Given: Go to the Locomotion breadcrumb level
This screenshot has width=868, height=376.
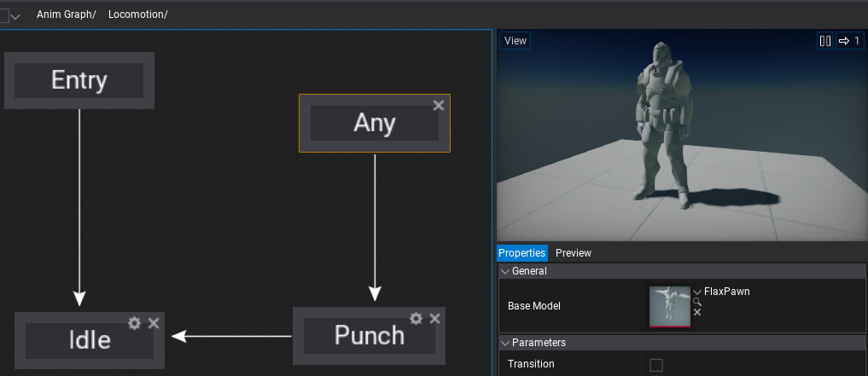Looking at the screenshot, I should [138, 14].
